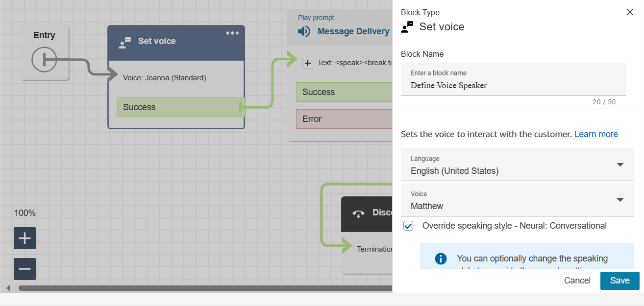Screen dimensions: 644x306
Task: Click the Error branch of Message Delivery
Action: tap(343, 119)
